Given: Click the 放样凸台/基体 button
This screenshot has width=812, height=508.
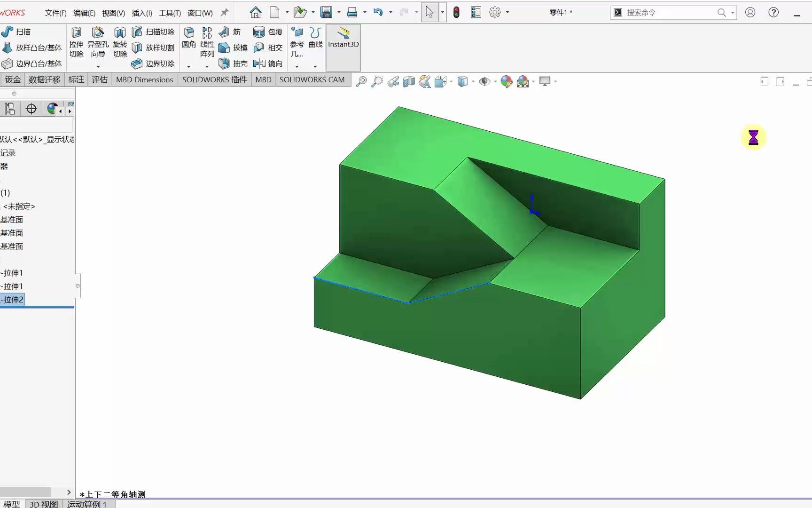Looking at the screenshot, I should point(32,48).
